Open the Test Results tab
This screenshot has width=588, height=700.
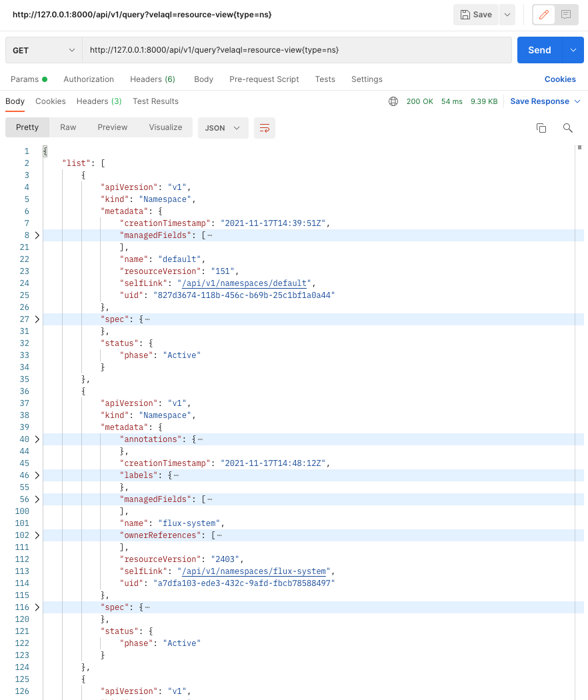tap(155, 101)
